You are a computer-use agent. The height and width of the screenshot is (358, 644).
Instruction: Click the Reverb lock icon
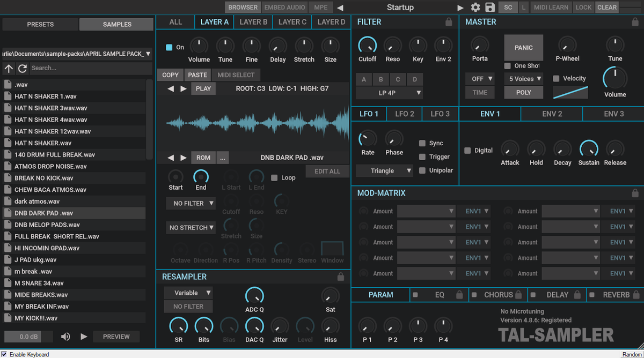point(636,295)
